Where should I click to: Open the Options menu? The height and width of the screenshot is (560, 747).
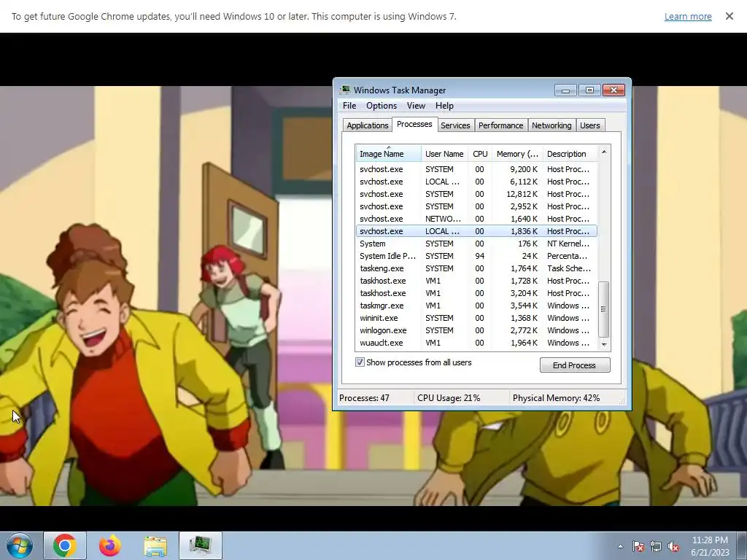click(381, 106)
